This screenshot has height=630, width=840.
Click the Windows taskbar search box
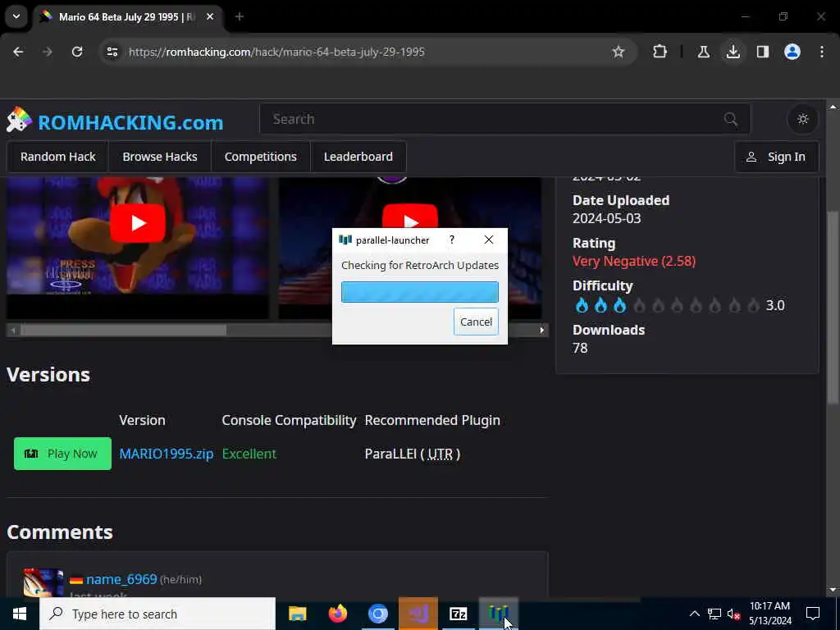click(157, 614)
